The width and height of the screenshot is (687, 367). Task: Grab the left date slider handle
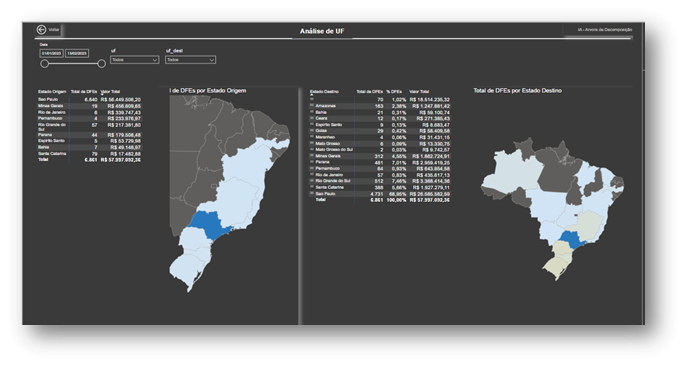(x=44, y=64)
